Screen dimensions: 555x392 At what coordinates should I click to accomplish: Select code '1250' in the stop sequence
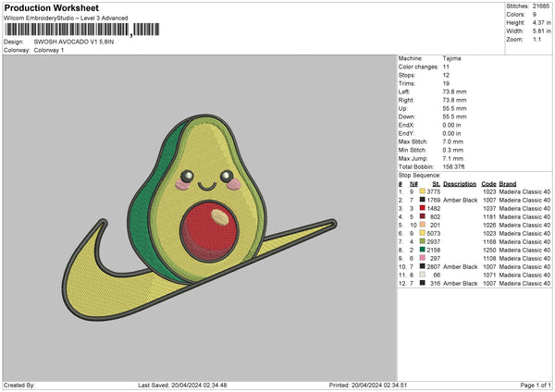[x=489, y=251]
